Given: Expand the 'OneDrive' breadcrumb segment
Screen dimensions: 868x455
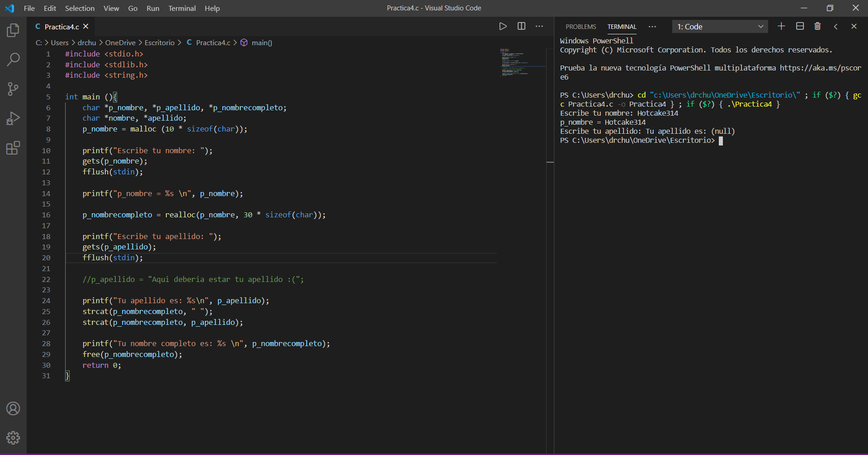Looking at the screenshot, I should (120, 42).
